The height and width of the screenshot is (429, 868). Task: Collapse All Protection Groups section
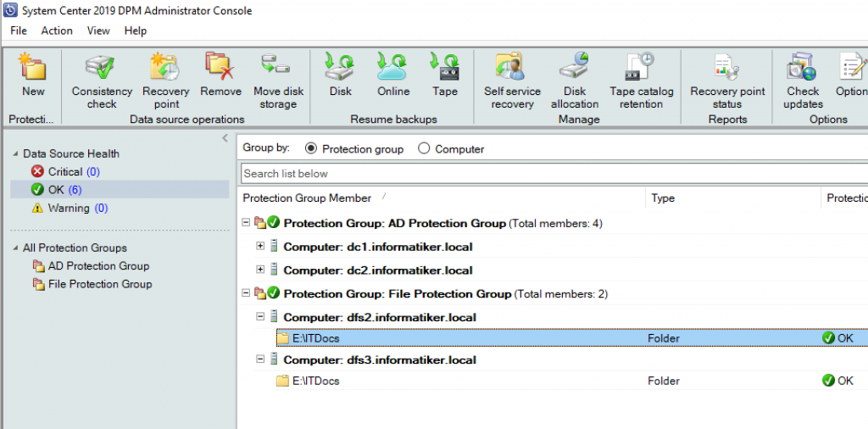[x=15, y=248]
